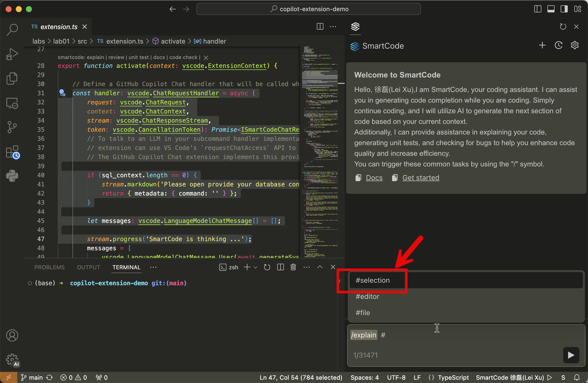Go back in navigation history
The height and width of the screenshot is (383, 588).
coord(173,9)
